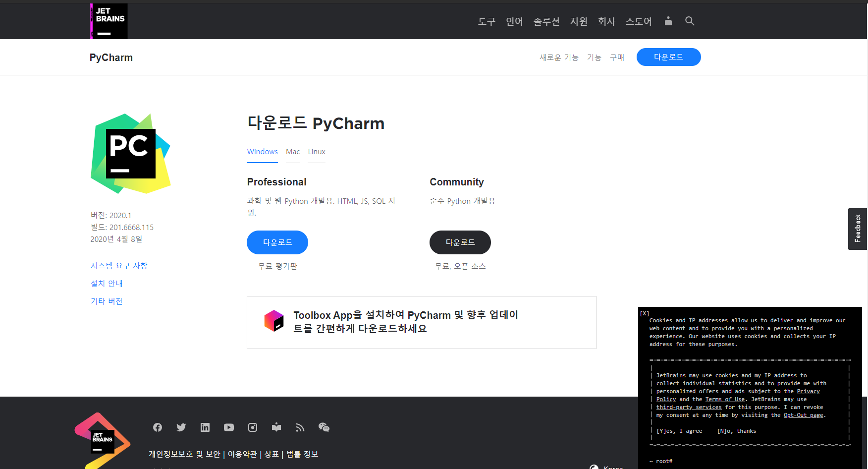Click the '빌드: 201.6668.115' text
Screen dimensions: 868x469
(x=122, y=227)
